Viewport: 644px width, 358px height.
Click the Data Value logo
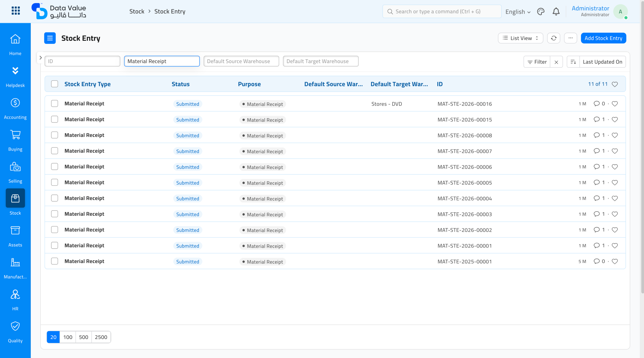pos(59,11)
